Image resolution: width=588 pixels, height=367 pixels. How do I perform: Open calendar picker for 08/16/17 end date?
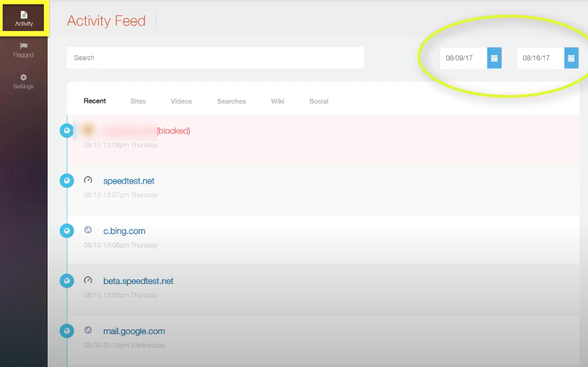[571, 58]
